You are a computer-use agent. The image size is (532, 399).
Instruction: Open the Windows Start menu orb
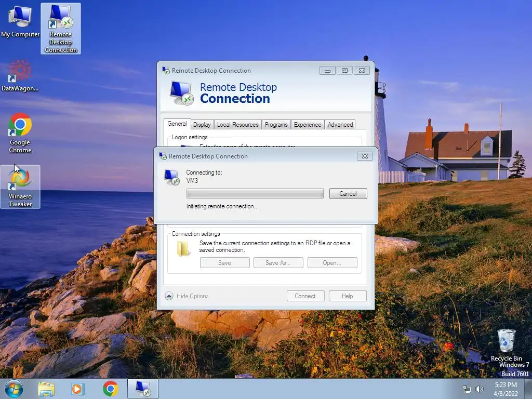click(x=14, y=389)
